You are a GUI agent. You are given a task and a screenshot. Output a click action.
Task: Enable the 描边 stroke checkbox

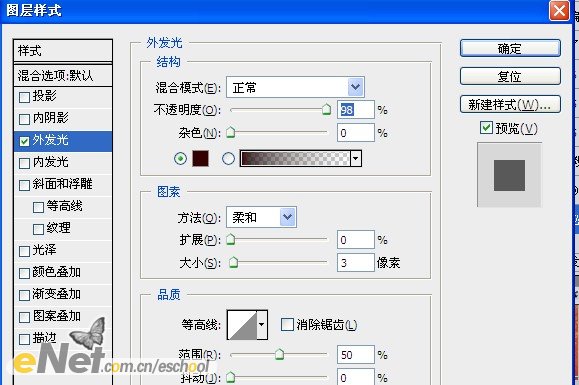pos(24,339)
